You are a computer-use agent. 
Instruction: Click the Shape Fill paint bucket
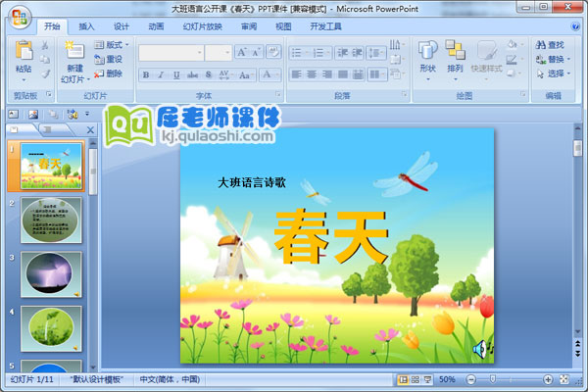click(x=514, y=45)
